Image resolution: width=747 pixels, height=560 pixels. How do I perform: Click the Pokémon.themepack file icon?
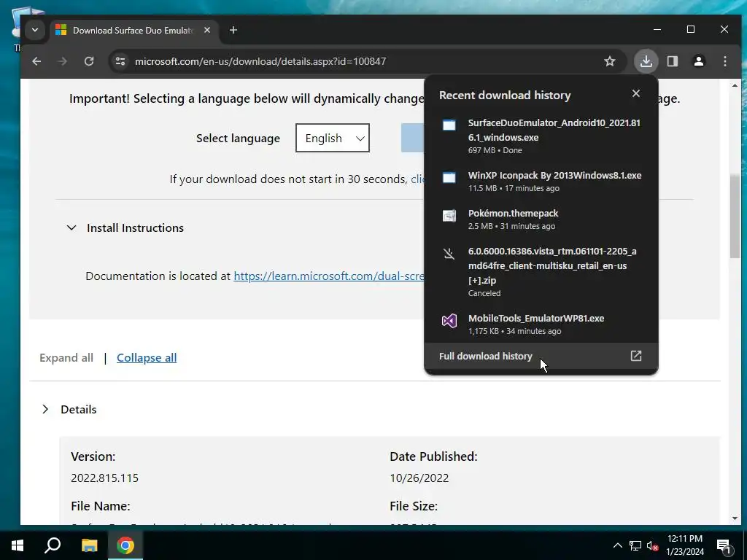(449, 216)
